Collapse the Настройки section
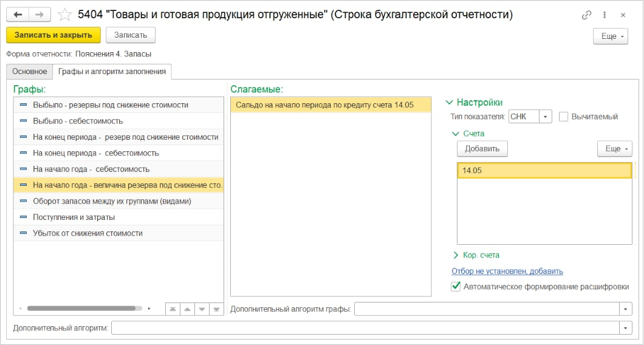Image resolution: width=644 pixels, height=345 pixels. (450, 103)
